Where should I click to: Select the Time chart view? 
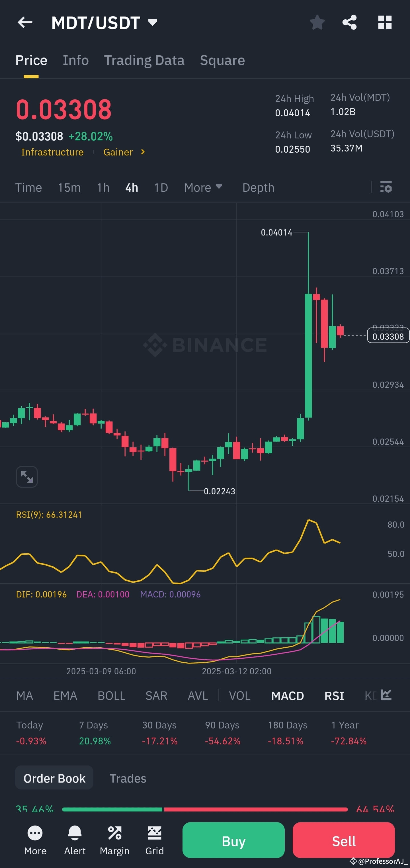pos(29,187)
